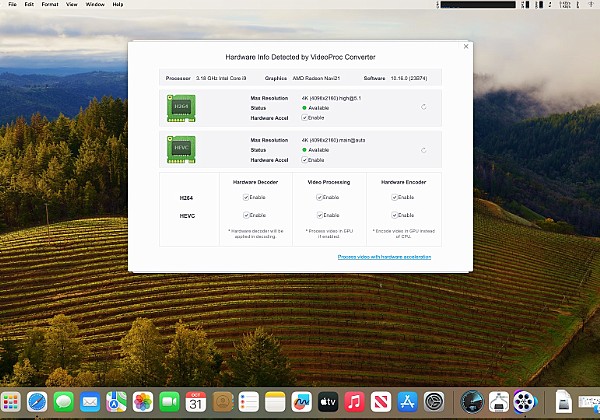Refresh the HEVC hardware detection

pos(425,150)
